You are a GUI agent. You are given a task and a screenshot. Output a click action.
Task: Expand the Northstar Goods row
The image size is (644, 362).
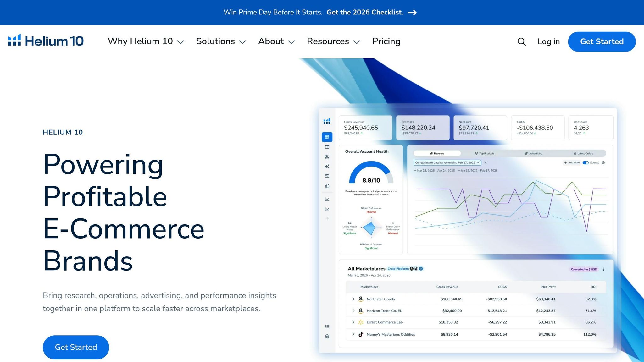353,299
